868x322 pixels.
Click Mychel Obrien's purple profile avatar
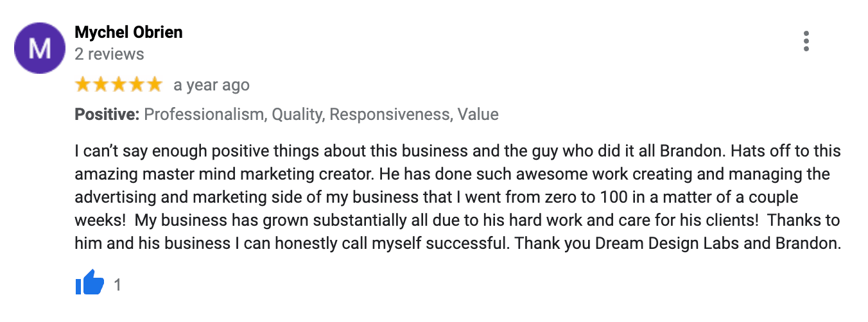pos(40,47)
